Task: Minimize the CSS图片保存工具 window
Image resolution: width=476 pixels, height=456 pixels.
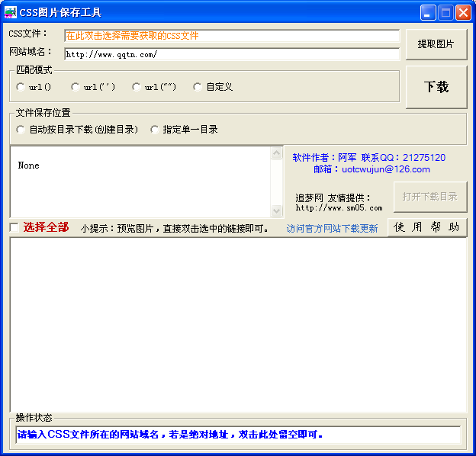Action: (x=428, y=13)
